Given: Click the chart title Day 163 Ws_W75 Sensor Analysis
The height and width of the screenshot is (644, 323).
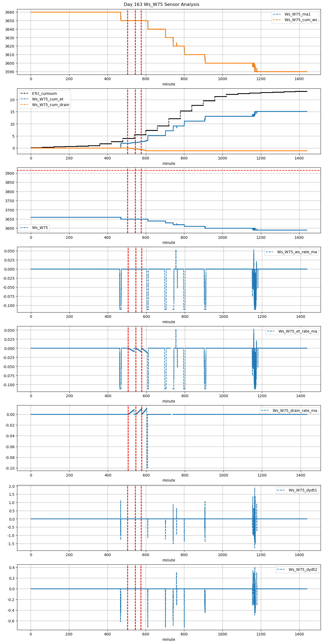Looking at the screenshot, I should pos(161,5).
